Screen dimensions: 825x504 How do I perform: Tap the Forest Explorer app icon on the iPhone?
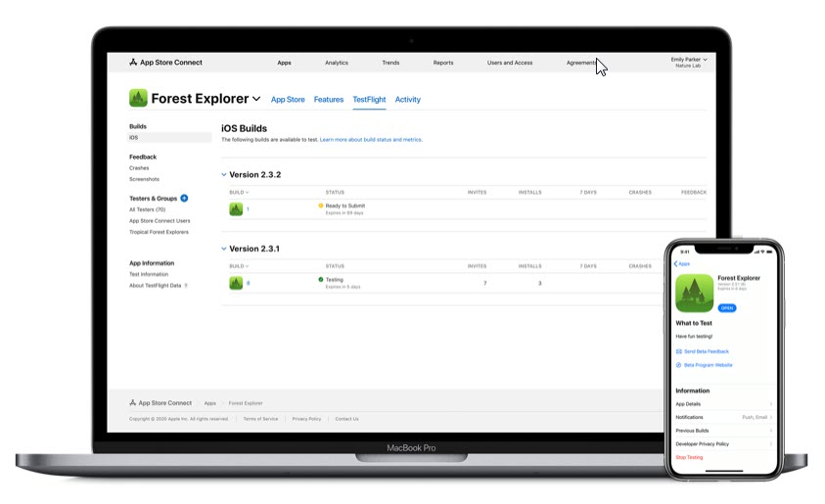click(x=695, y=293)
